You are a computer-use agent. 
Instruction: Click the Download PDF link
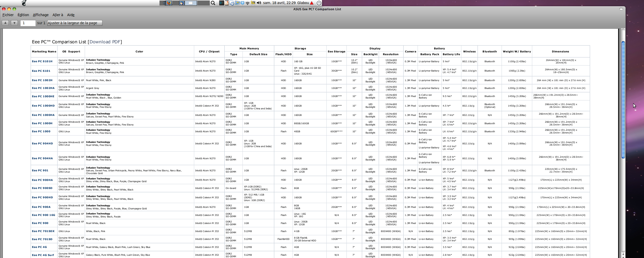coord(105,42)
